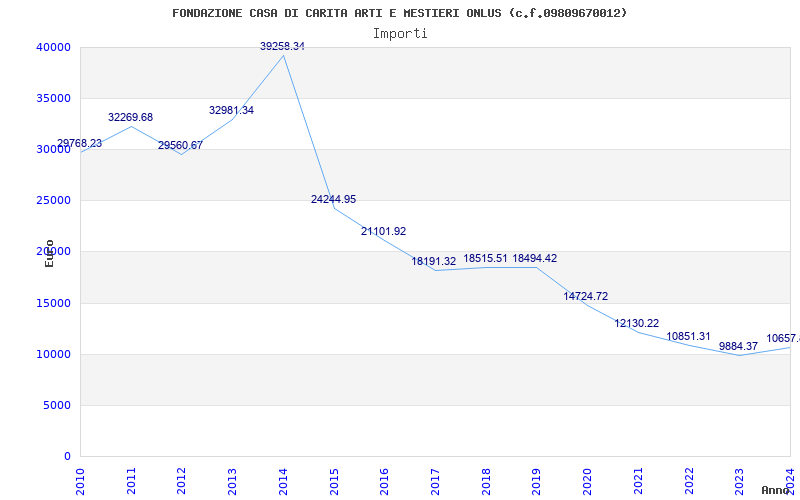Click the data label 29560.67
The width and height of the screenshot is (800, 500).
(180, 145)
